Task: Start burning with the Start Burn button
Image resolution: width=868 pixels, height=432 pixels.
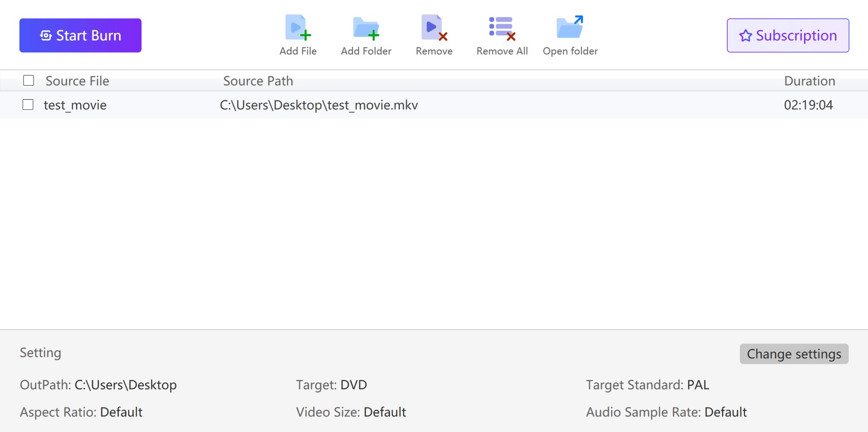Action: [x=80, y=35]
